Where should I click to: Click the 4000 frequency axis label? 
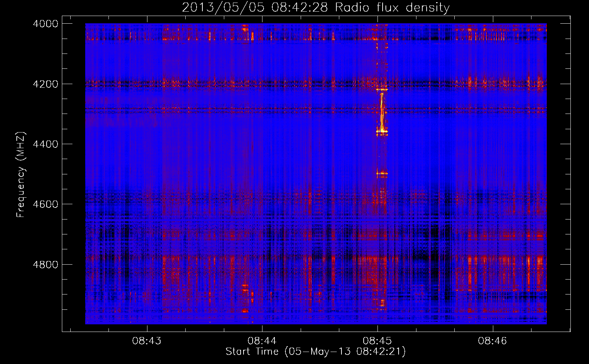[x=46, y=24]
